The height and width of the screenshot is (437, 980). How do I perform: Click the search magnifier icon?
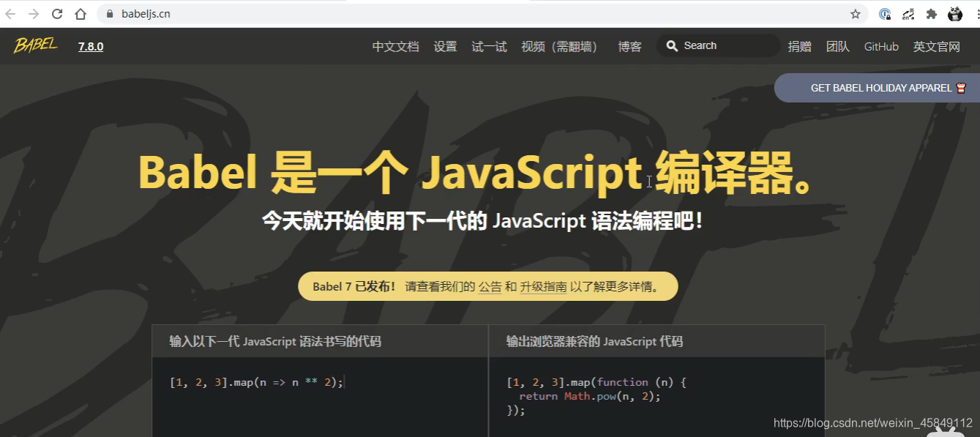coord(672,46)
